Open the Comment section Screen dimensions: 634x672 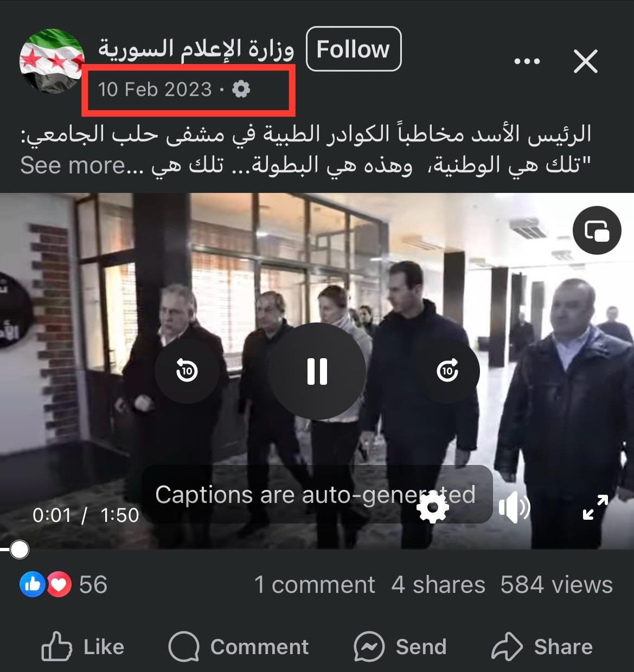click(239, 647)
